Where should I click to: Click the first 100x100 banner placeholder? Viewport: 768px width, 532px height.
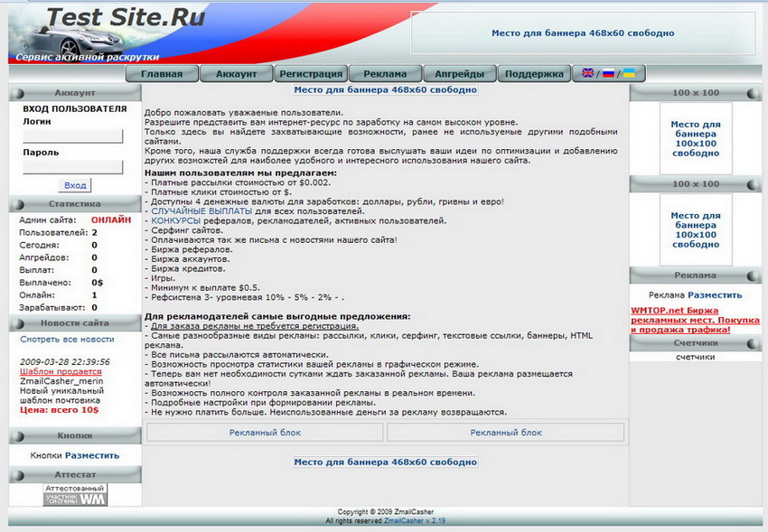pyautogui.click(x=696, y=138)
